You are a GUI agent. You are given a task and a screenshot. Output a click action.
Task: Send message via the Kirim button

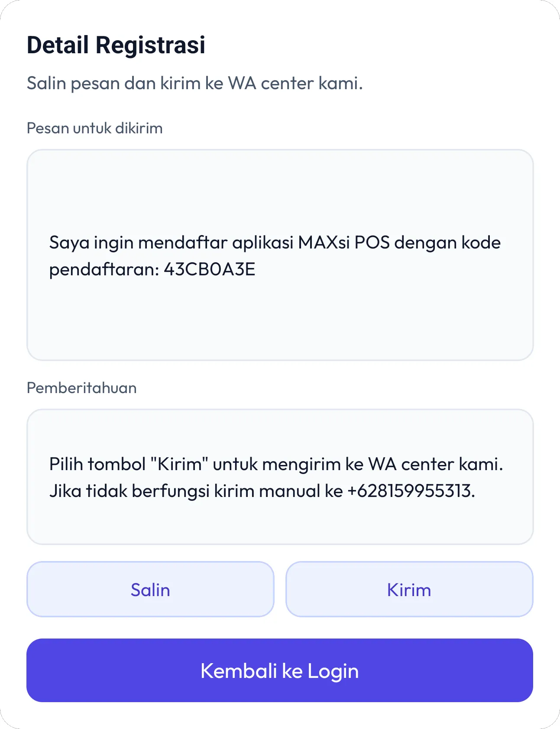coord(409,589)
